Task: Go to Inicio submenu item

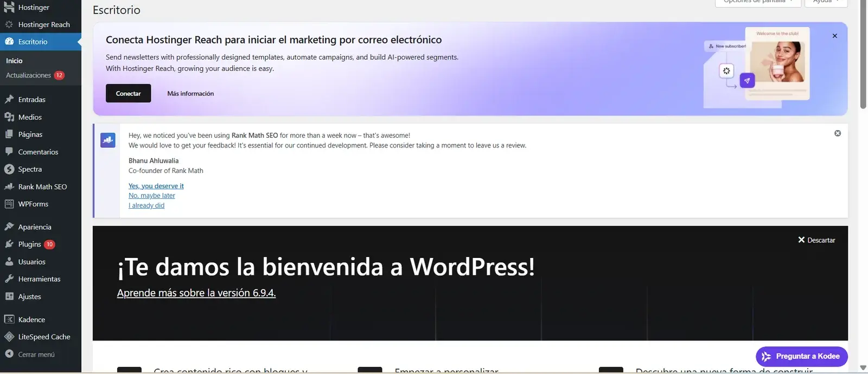Action: [x=14, y=61]
